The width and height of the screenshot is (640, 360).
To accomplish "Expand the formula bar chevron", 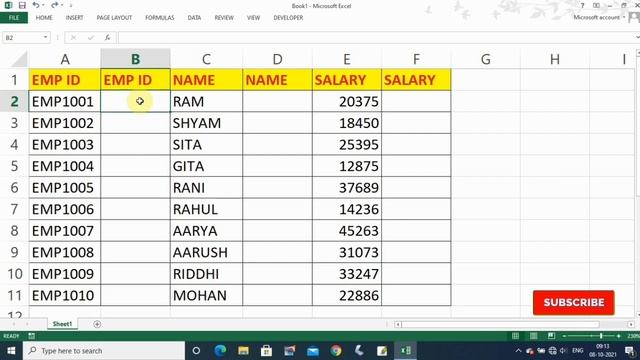I will (x=637, y=38).
